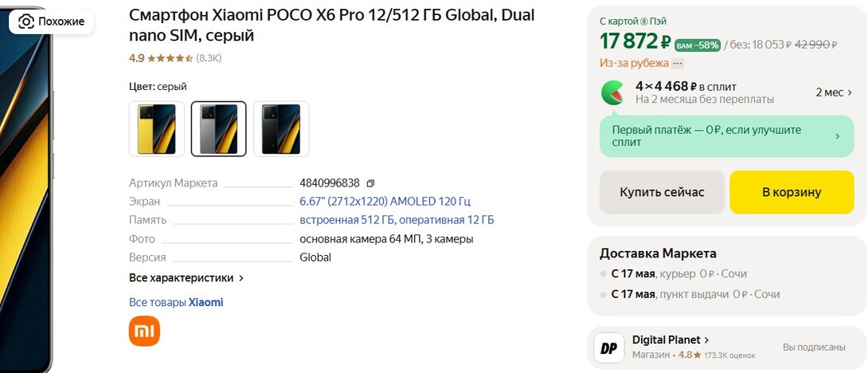The width and height of the screenshot is (868, 373).
Task: Add the phone with В корзину
Action: [791, 192]
